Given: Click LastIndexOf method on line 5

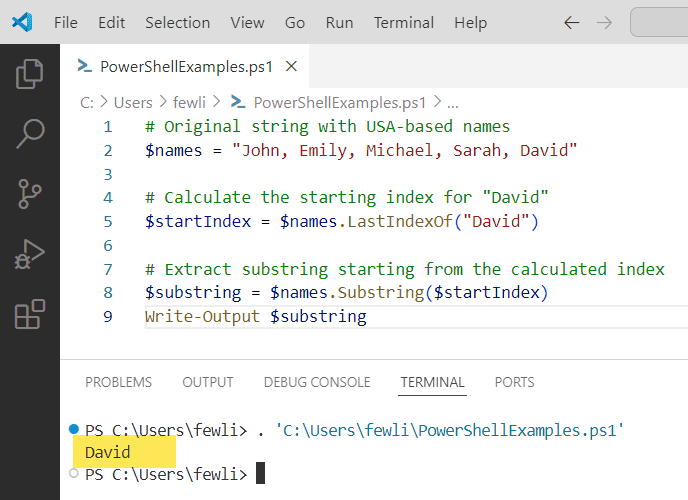Looking at the screenshot, I should (x=399, y=221).
